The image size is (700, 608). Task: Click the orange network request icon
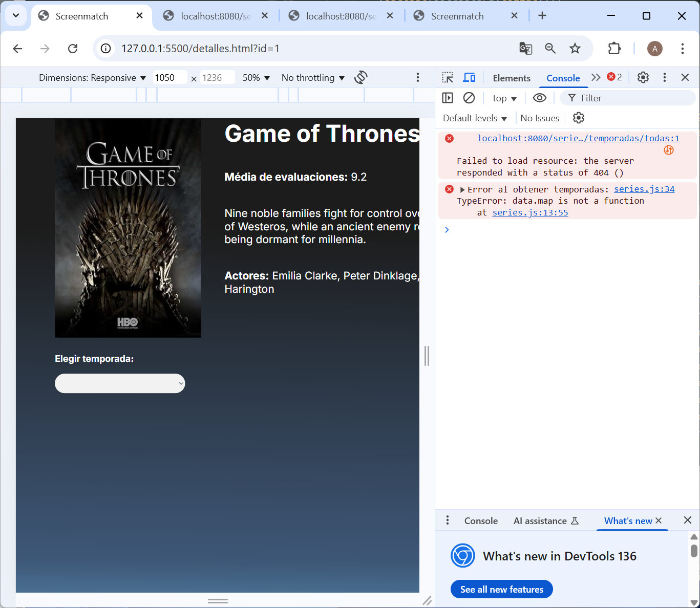pyautogui.click(x=669, y=150)
